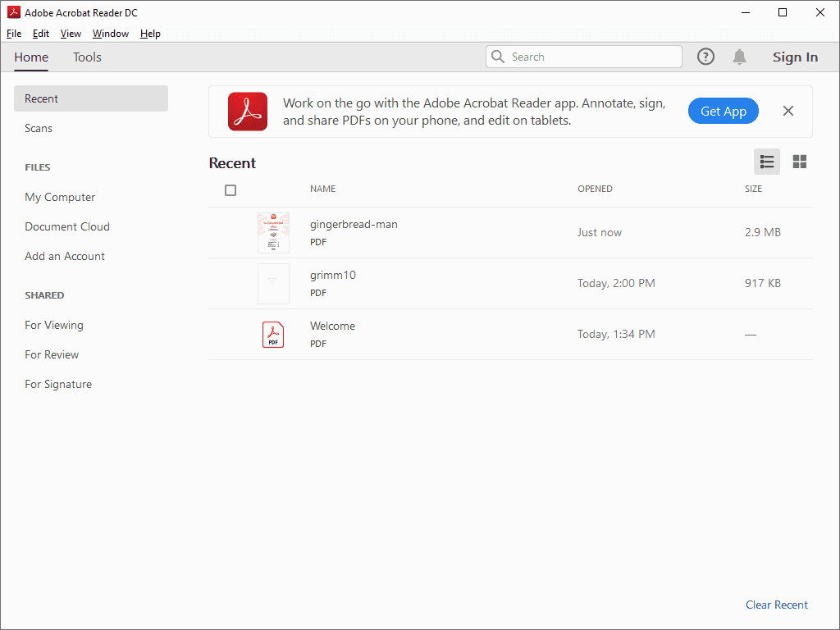Sort by the OPENED column header
The width and height of the screenshot is (840, 630).
click(x=595, y=189)
